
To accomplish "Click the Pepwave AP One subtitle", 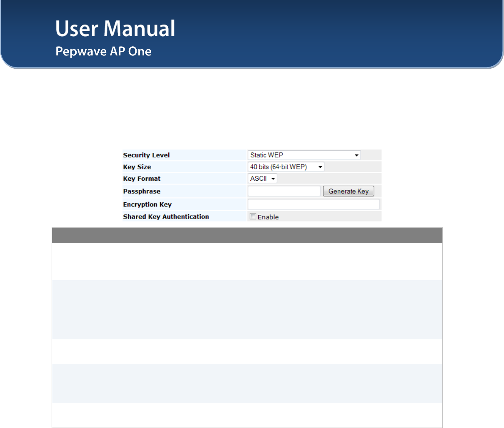I will pyautogui.click(x=103, y=51).
